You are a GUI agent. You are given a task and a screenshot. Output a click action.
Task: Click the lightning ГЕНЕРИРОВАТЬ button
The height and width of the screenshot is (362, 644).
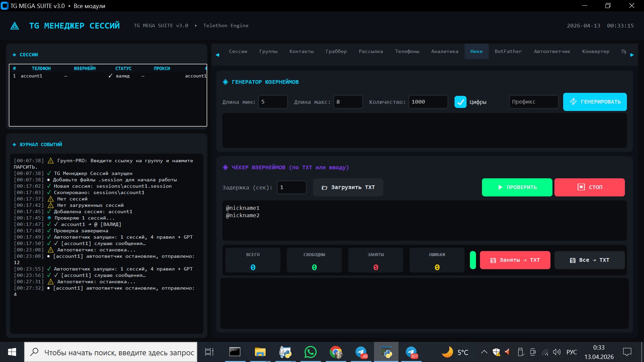(595, 102)
